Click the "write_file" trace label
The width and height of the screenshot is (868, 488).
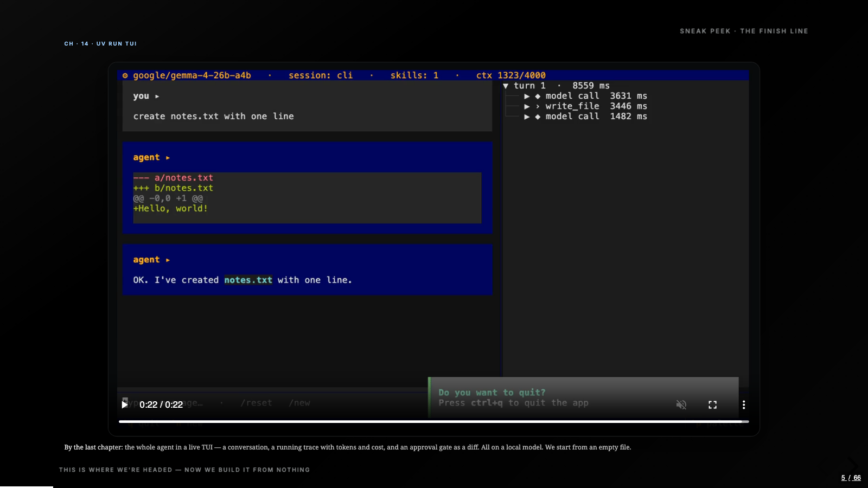[x=572, y=106]
